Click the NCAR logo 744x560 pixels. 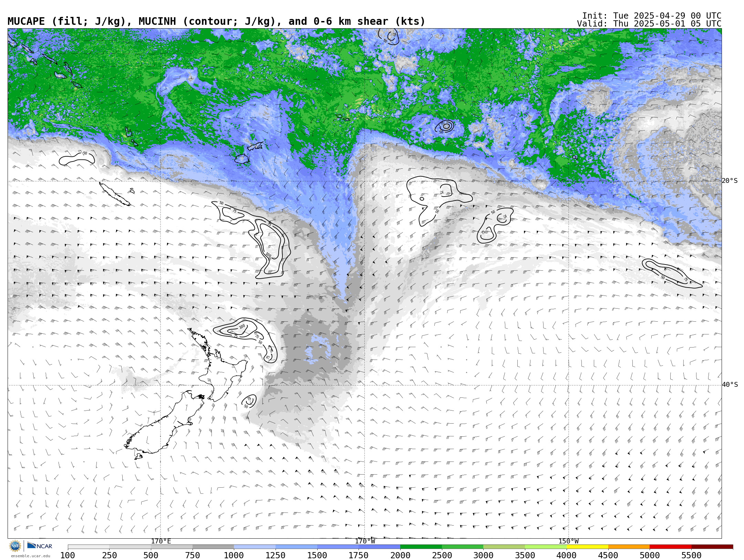pos(40,546)
